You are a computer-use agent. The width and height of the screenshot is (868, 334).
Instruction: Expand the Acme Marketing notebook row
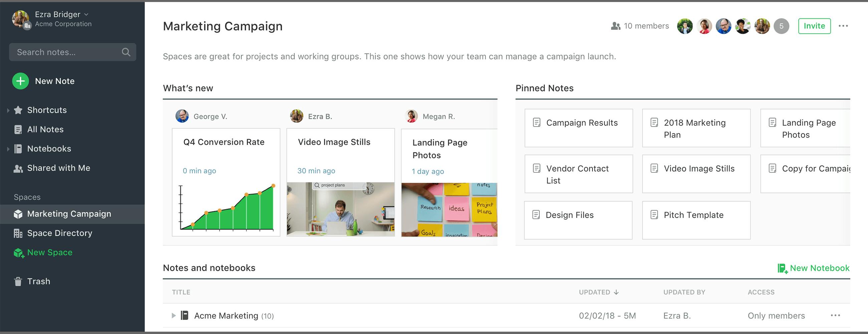174,316
